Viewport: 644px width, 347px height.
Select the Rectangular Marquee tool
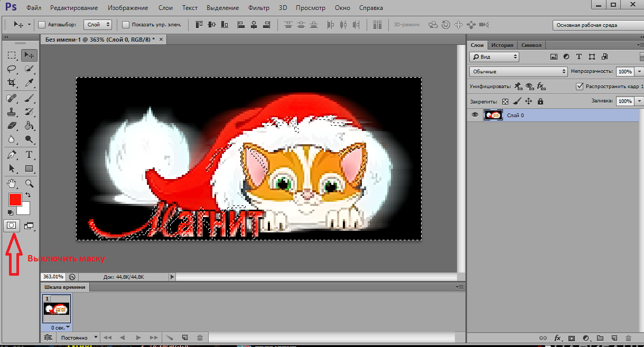coord(13,55)
